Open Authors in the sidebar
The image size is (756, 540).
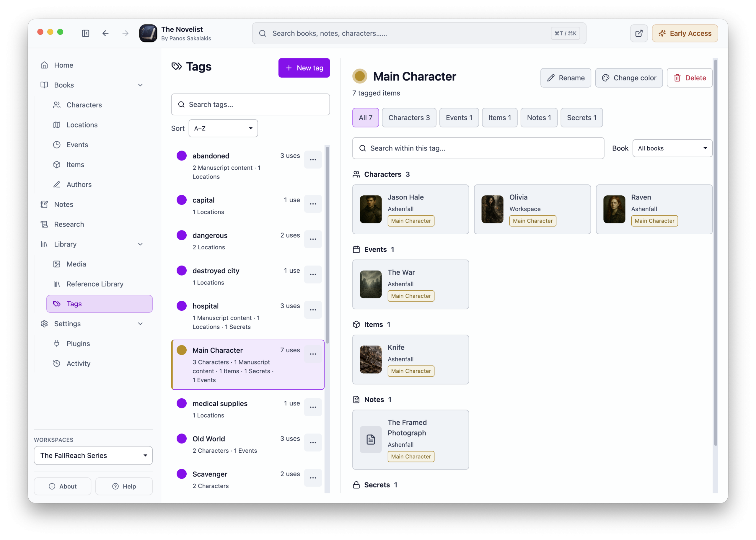[99, 184]
